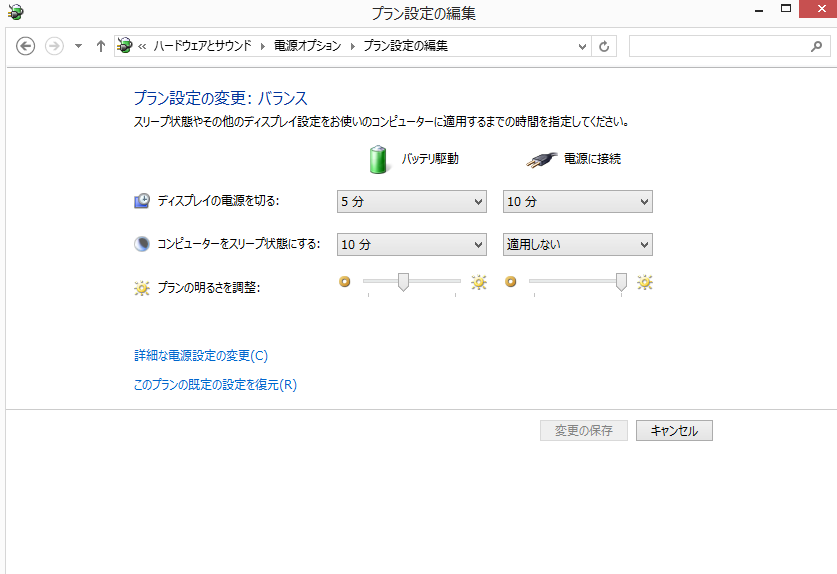Expand the address bar history dropdown
The height and width of the screenshot is (574, 837).
click(583, 46)
